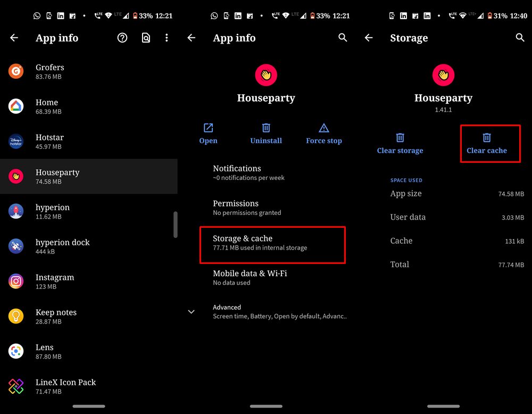
Task: Open the Grofers app icon
Action: click(16, 71)
